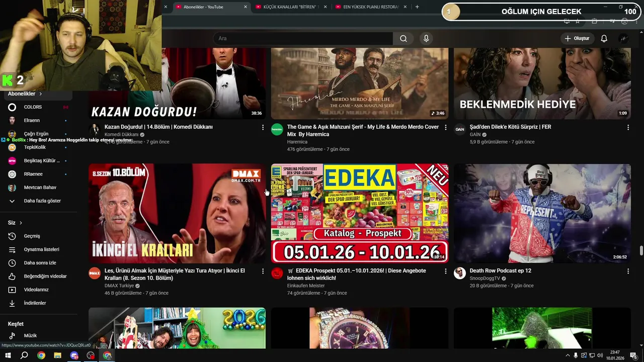Open the Şadi'den Dilek'e Kötü Sürpriz title
644x362 pixels.
(510, 127)
